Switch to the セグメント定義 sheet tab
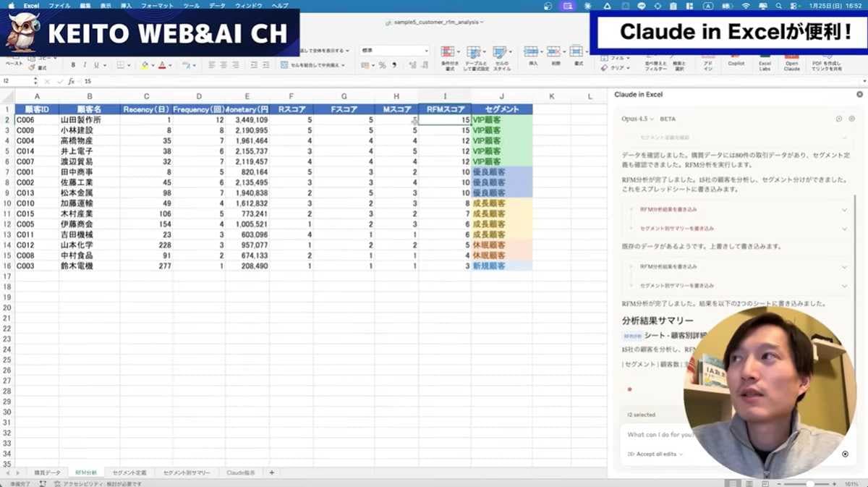This screenshot has height=487, width=868. pos(129,473)
